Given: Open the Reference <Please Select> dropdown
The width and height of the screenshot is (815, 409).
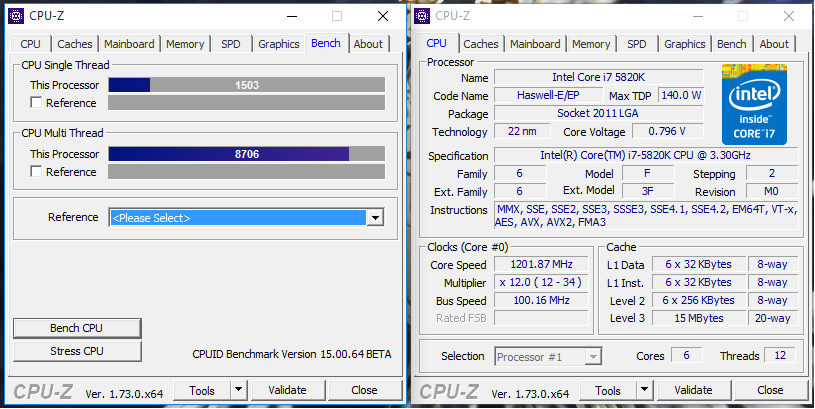Looking at the screenshot, I should point(375,218).
